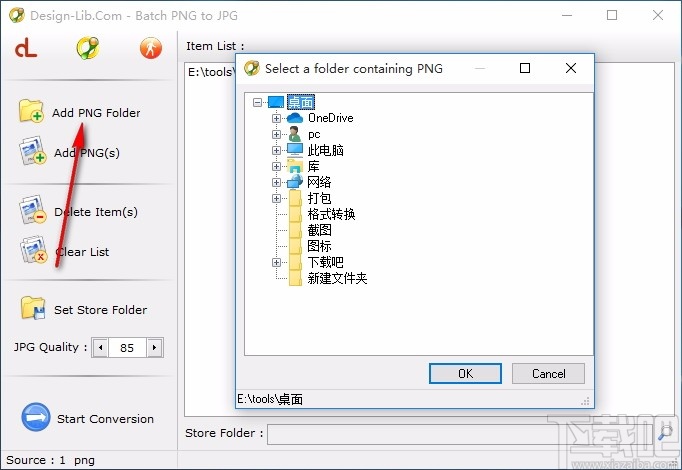Select OneDrive in folder tree
Viewport: 682px width, 470px height.
coord(331,118)
